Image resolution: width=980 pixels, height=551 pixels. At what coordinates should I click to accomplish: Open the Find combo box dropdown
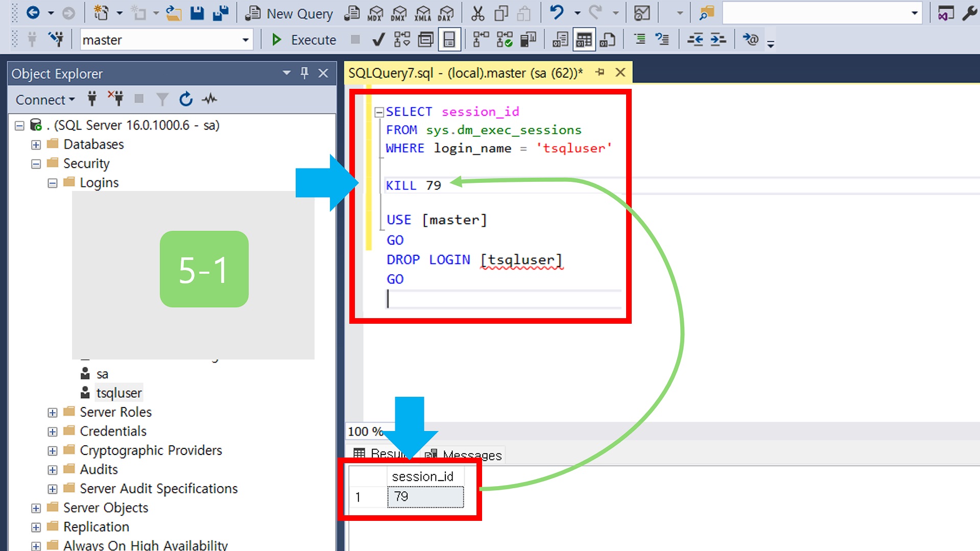[x=914, y=13]
